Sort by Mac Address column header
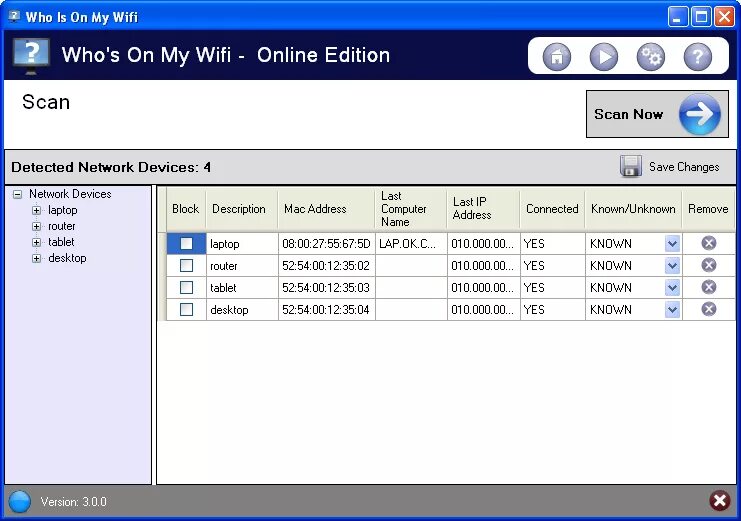Screen dimensions: 741x521 pyautogui.click(x=327, y=209)
